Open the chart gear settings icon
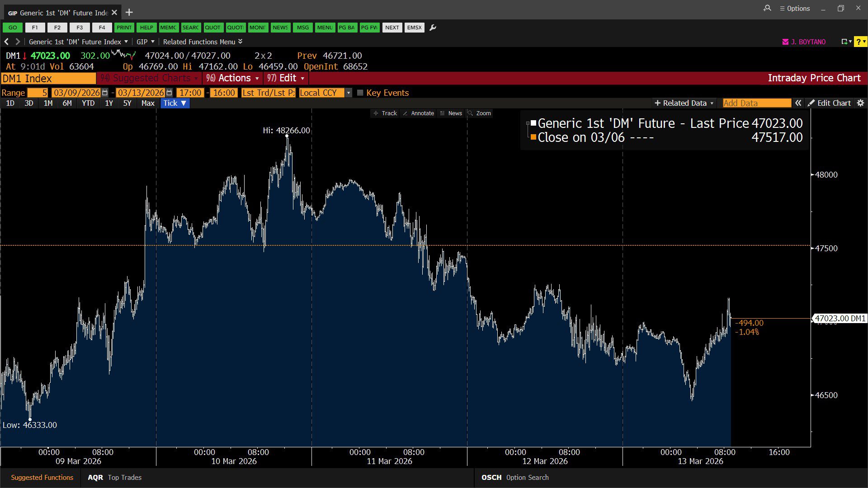This screenshot has width=868, height=488. [860, 103]
